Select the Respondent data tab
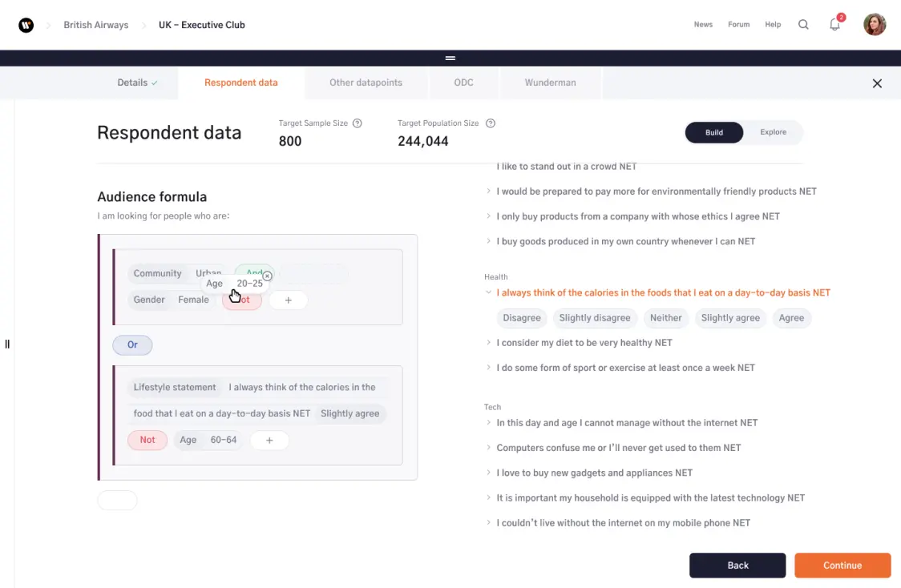901x588 pixels. coord(240,83)
